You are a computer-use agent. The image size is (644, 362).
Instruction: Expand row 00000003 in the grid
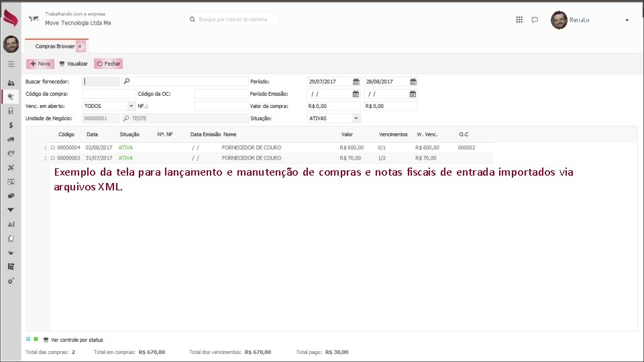tap(53, 158)
